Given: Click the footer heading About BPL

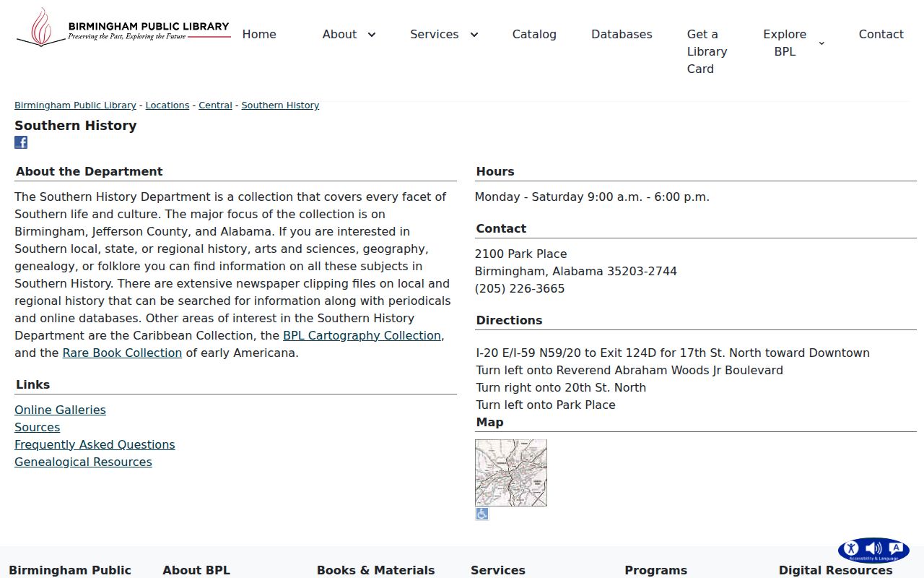Looking at the screenshot, I should point(196,570).
